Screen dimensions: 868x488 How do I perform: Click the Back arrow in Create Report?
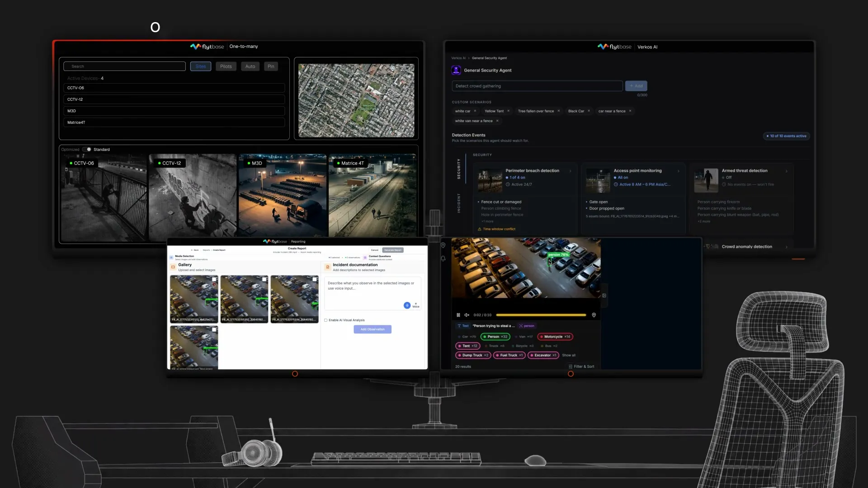pos(192,250)
